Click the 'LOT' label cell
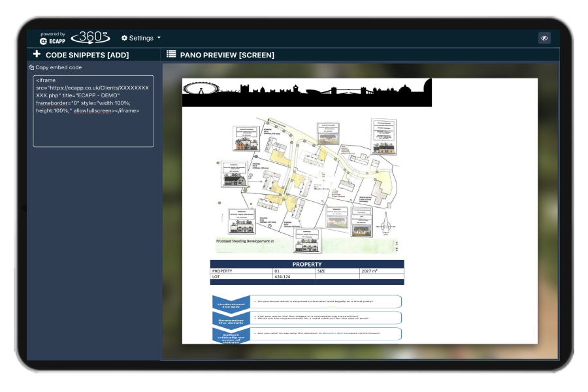 point(242,276)
